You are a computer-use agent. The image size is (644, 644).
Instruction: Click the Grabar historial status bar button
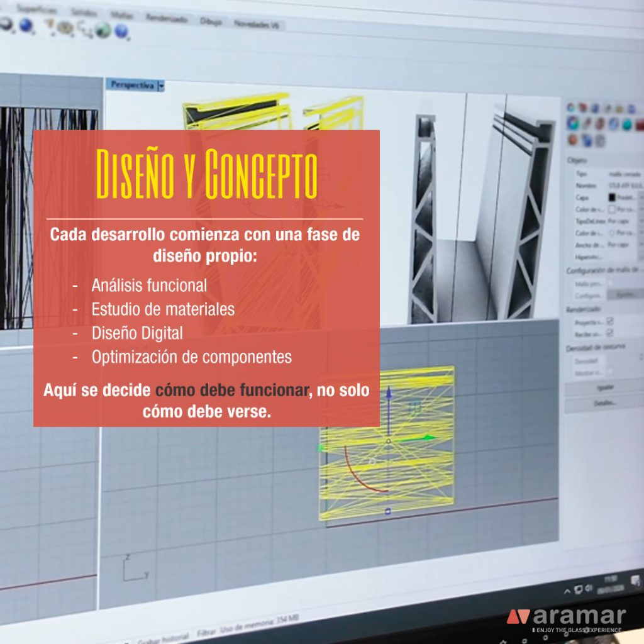click(x=163, y=639)
